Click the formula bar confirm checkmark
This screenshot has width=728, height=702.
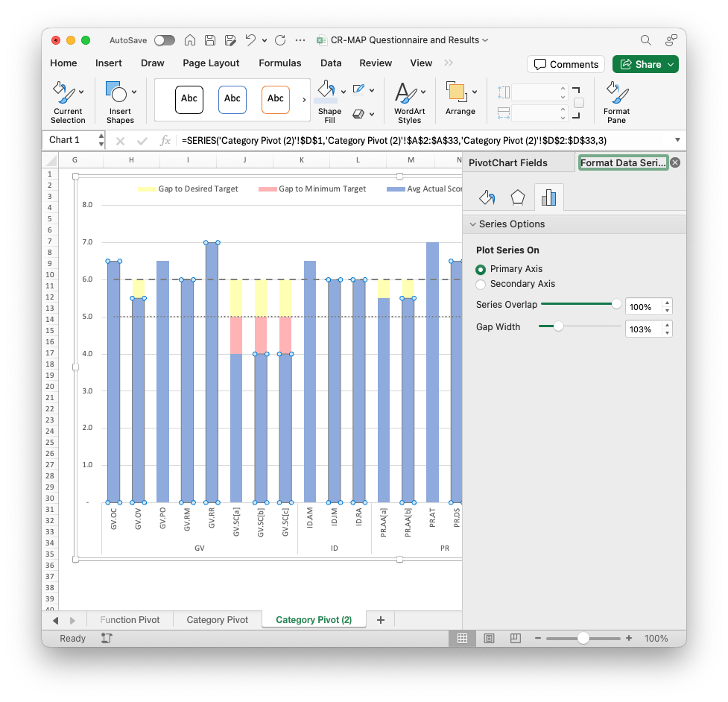pyautogui.click(x=142, y=141)
